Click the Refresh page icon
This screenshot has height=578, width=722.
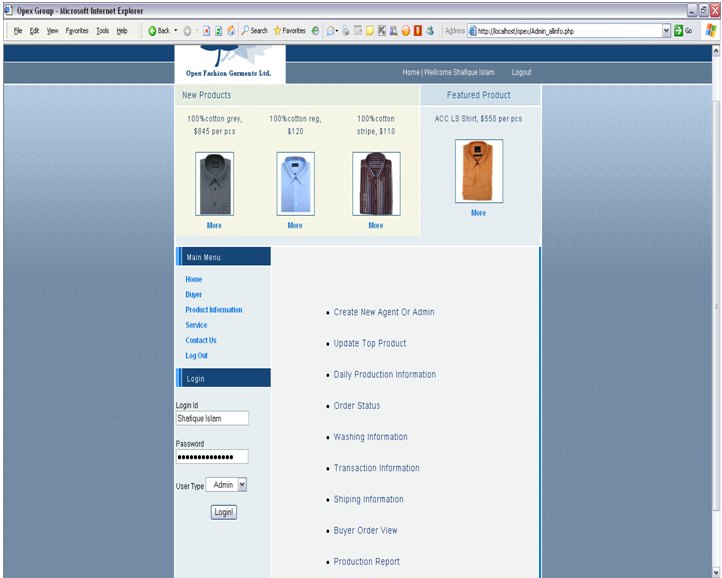[219, 31]
